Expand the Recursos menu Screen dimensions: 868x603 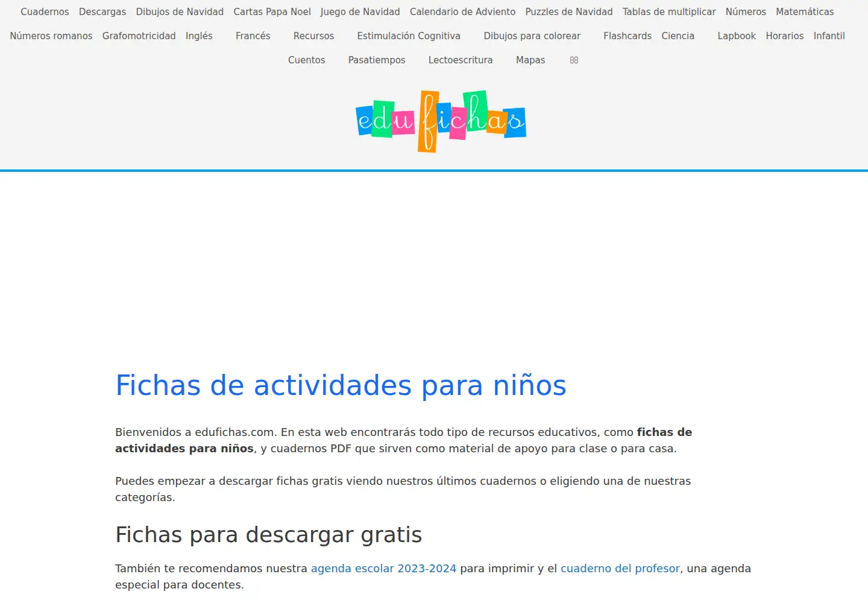(313, 36)
